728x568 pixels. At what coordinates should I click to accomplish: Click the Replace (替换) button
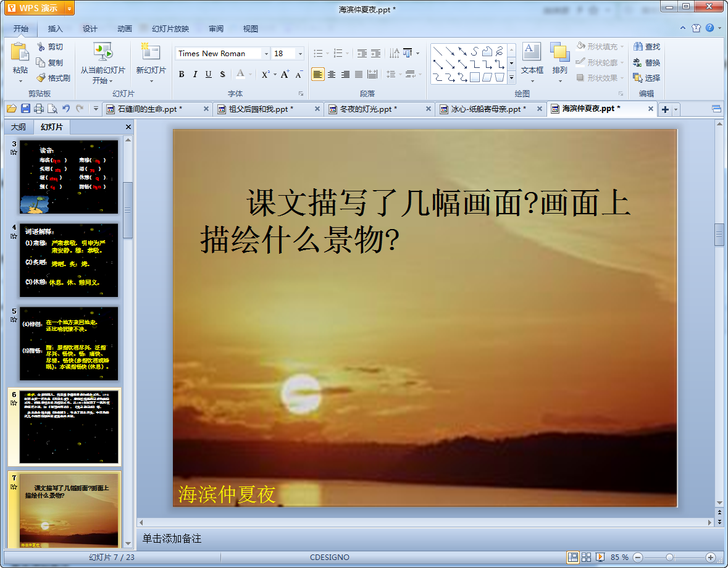[x=646, y=62]
